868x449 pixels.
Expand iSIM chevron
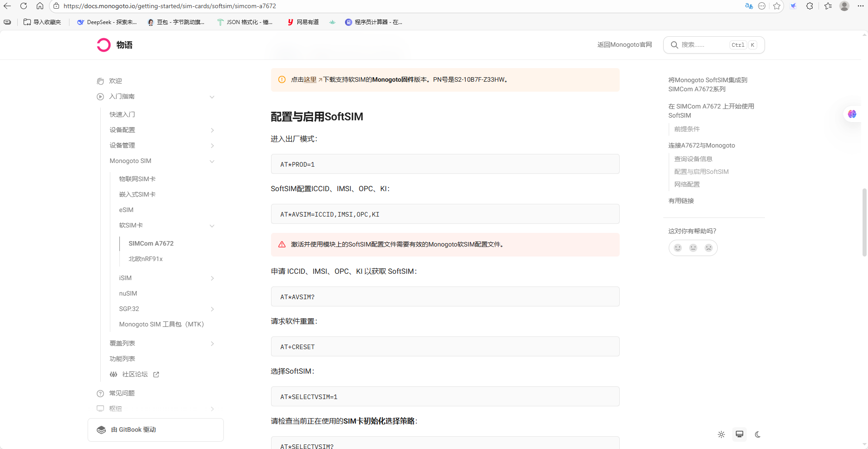(212, 278)
